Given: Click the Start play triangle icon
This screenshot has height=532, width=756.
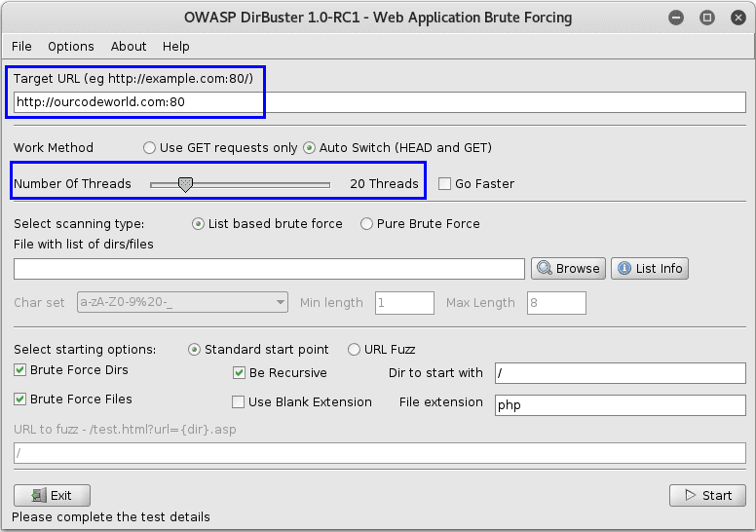Looking at the screenshot, I should pyautogui.click(x=689, y=495).
